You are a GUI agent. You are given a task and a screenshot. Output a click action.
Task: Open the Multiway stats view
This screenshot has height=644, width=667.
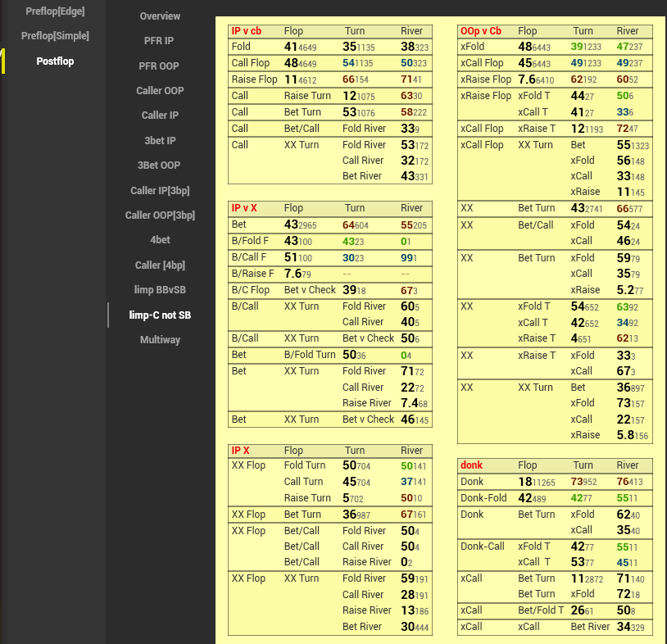[x=160, y=340]
